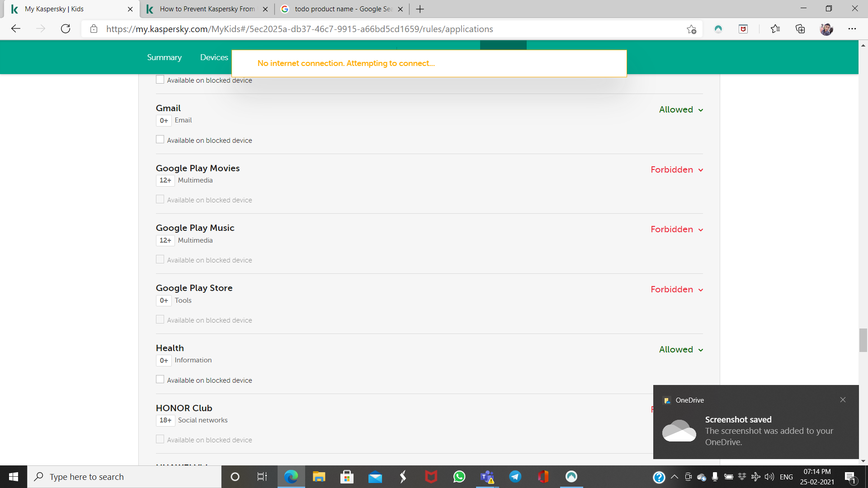The width and height of the screenshot is (868, 488).
Task: Open the Favorites list icon
Action: click(775, 29)
